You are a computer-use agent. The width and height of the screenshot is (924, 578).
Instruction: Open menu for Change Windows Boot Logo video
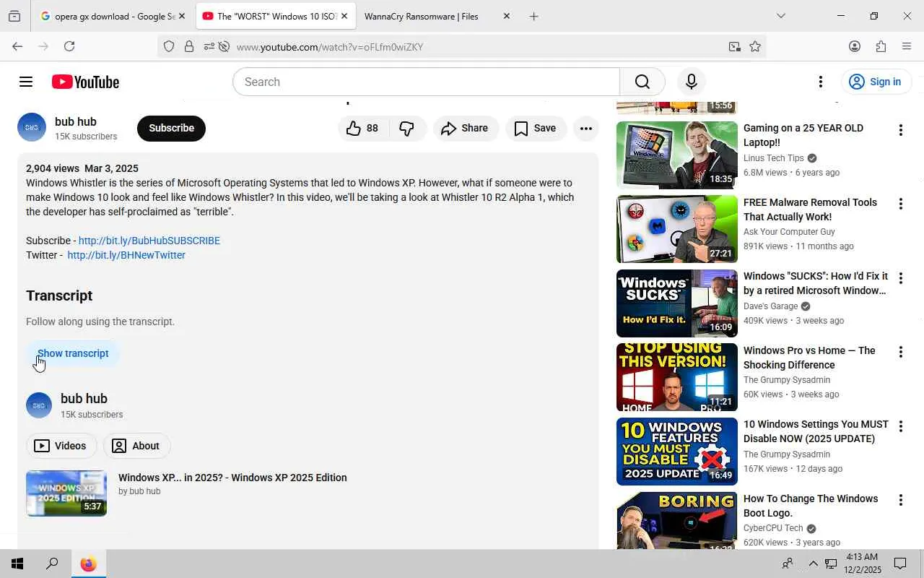click(x=900, y=501)
